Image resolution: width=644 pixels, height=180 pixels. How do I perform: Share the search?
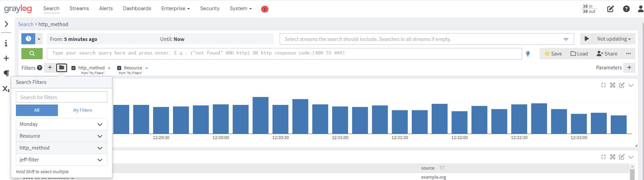[607, 53]
